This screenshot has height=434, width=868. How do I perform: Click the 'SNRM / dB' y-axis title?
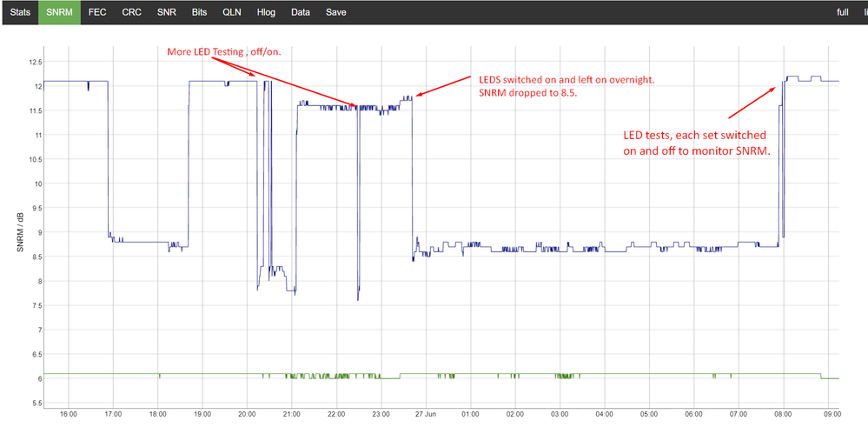pos(21,233)
